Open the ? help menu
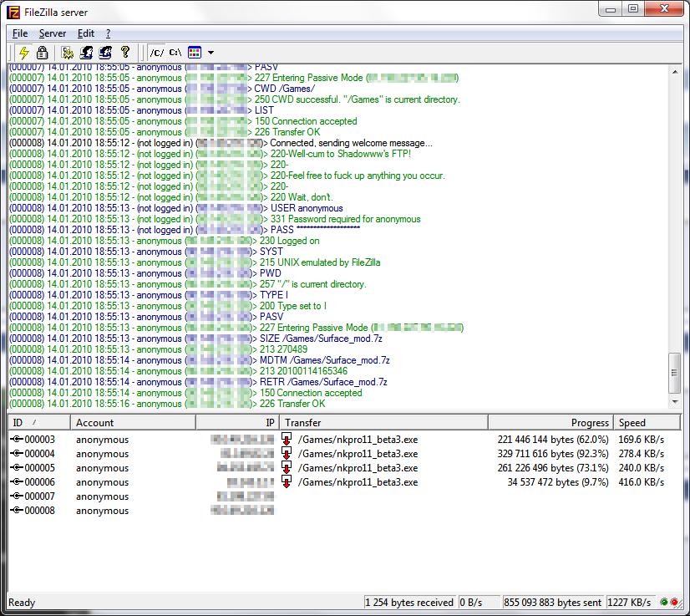 click(x=109, y=33)
